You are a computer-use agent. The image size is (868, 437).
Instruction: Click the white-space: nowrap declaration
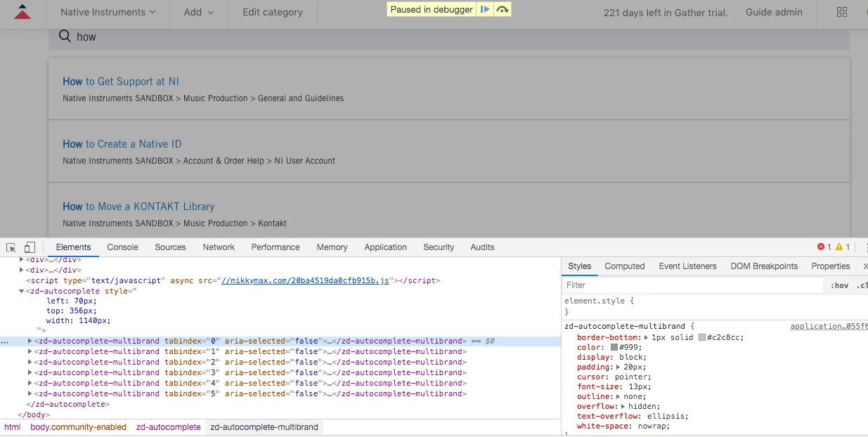click(623, 426)
